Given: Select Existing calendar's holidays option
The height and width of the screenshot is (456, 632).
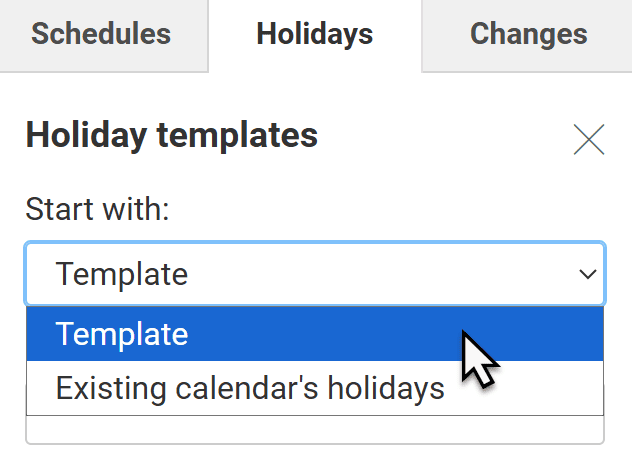Looking at the screenshot, I should 250,388.
